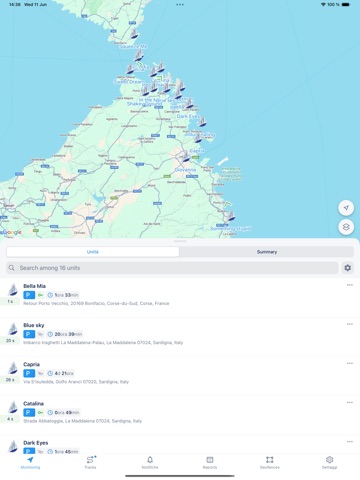Open more options for Bella Mia
Screen dimensions: 360x480
pos(350,285)
